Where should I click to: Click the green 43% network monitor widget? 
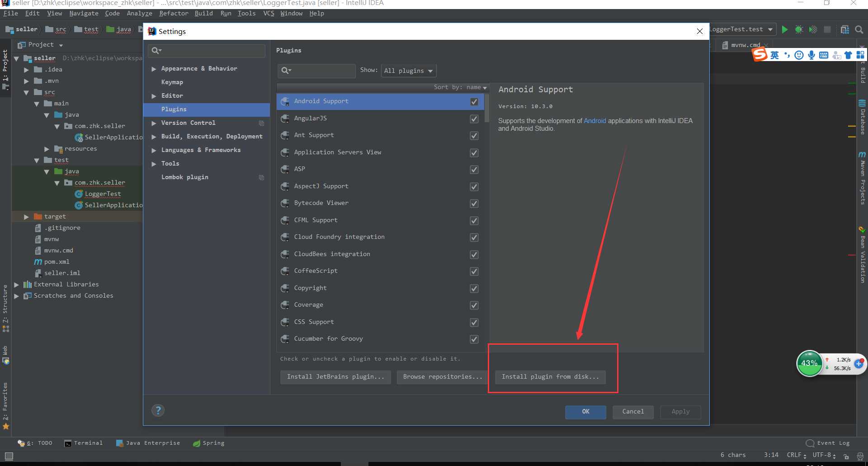pos(809,363)
